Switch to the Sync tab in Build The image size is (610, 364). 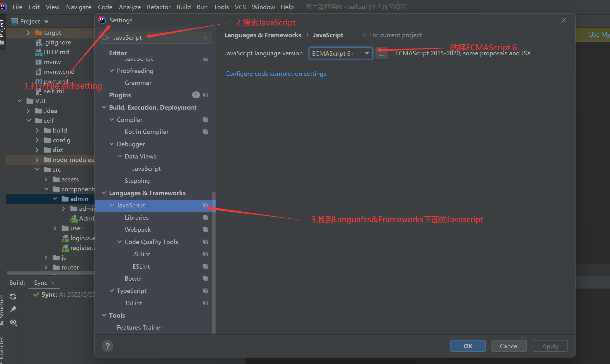[x=41, y=283]
